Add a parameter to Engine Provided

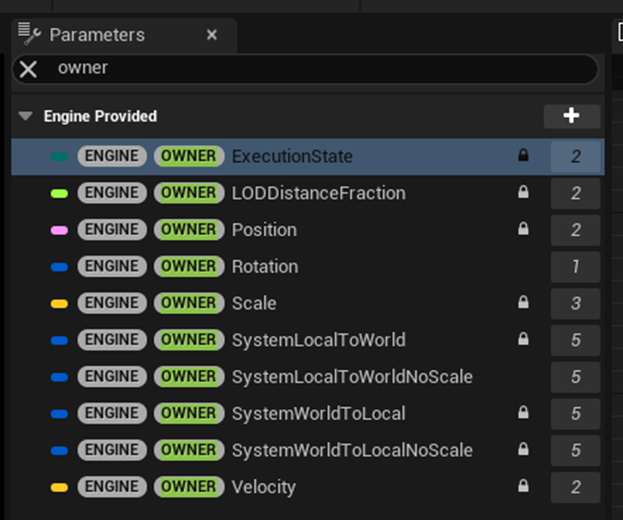tap(571, 116)
